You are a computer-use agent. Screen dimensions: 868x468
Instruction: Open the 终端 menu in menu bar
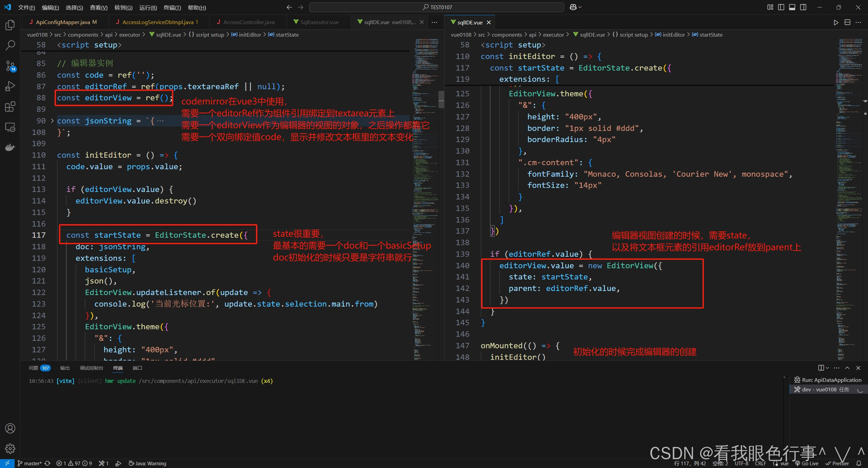tap(172, 7)
